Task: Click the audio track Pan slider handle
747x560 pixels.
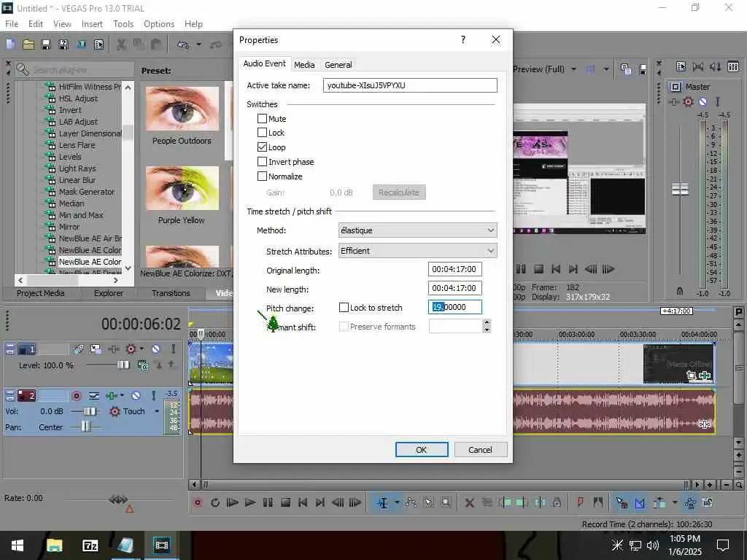Action: [x=85, y=427]
